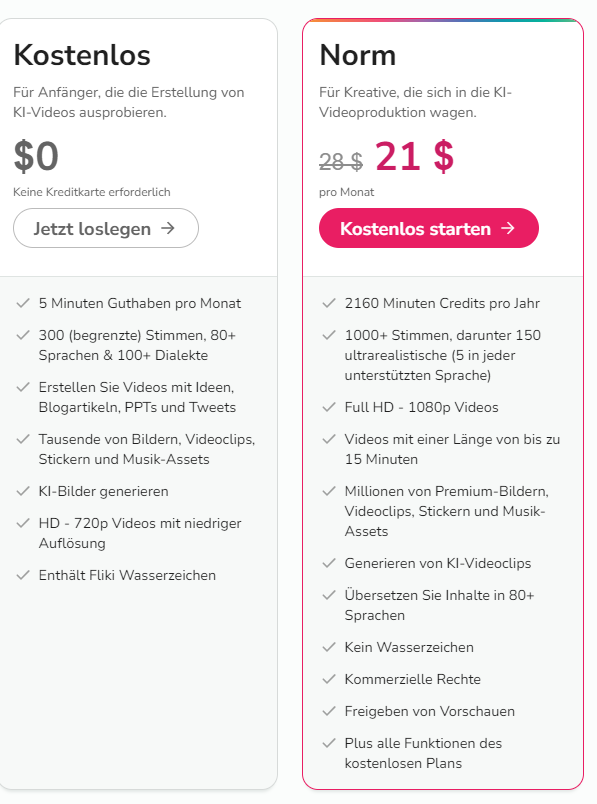The image size is (597, 804).
Task: Click the checkmark next to 'HD - 720p Videos' feature
Action: (22, 523)
